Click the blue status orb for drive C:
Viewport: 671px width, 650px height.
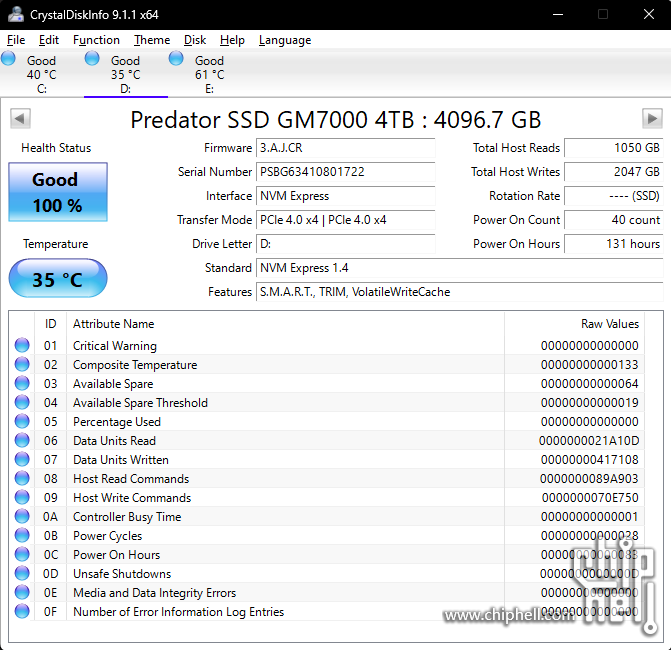point(8,58)
